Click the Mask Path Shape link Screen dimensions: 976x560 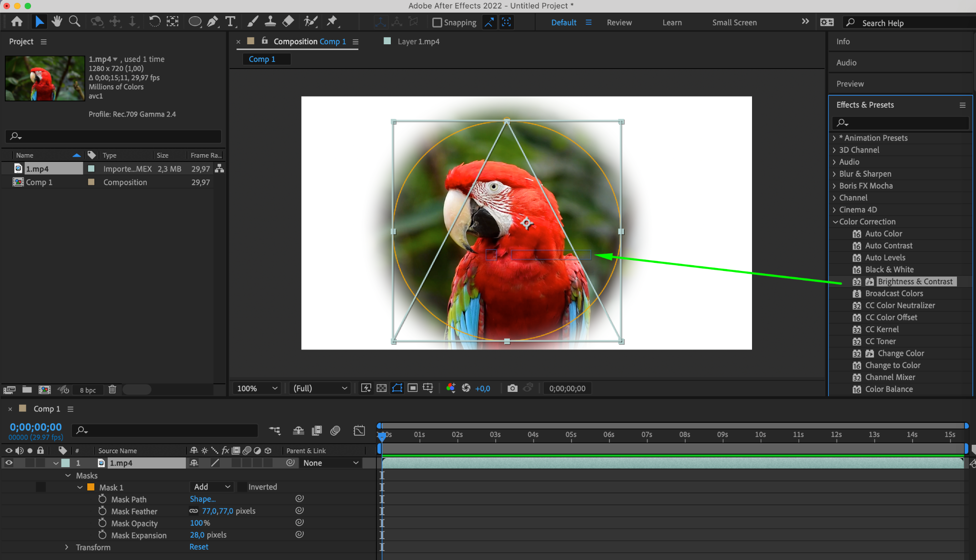click(x=203, y=499)
